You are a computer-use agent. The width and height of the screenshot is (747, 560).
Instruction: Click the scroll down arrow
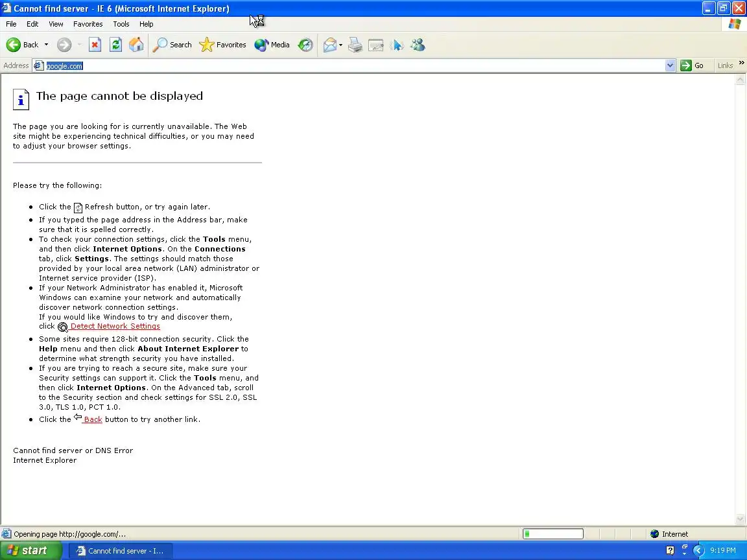click(x=741, y=519)
